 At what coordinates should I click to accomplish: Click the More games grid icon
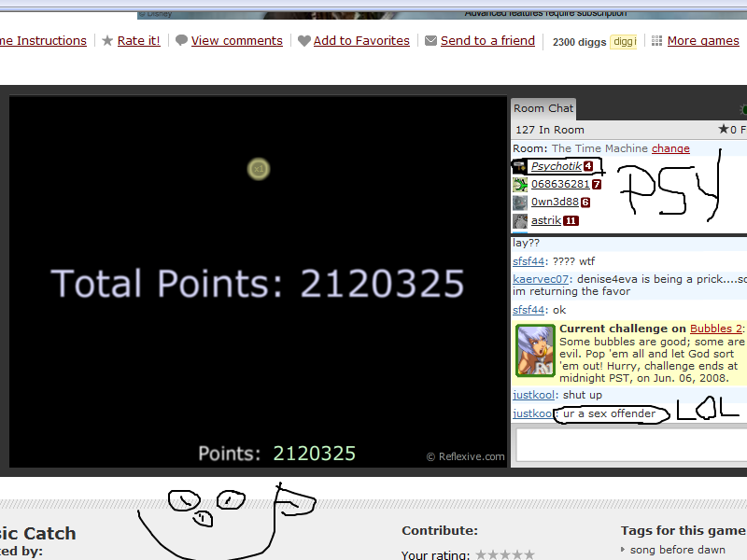coord(657,41)
